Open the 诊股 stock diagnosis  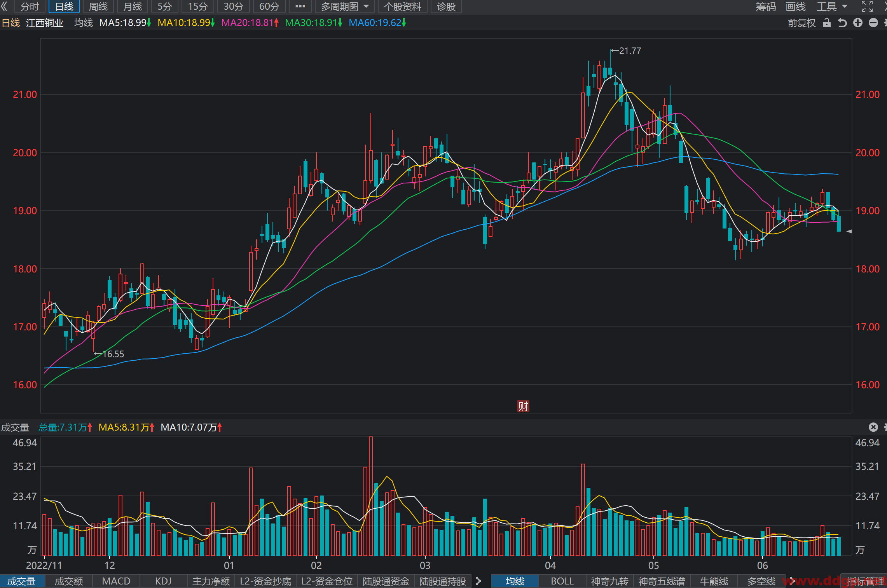point(446,7)
